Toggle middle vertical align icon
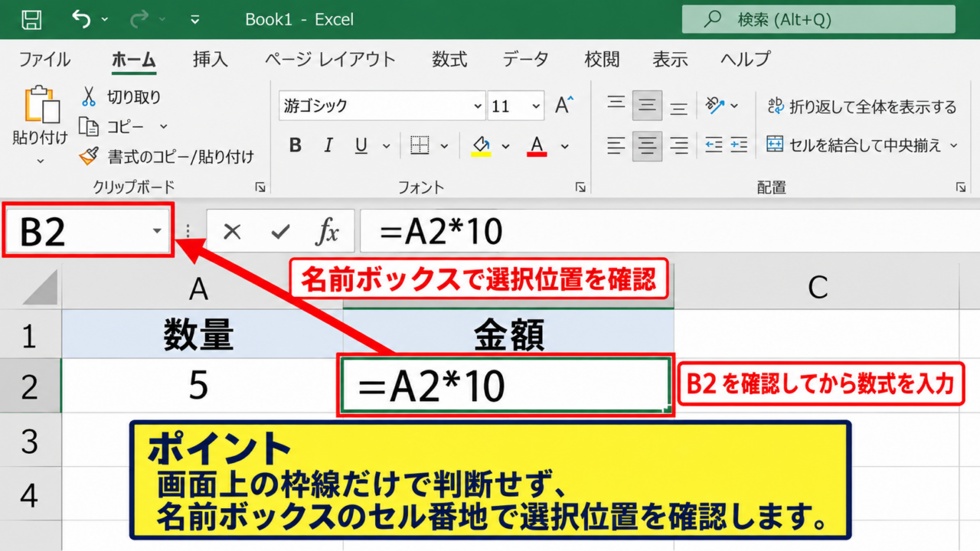980x551 pixels. [x=648, y=106]
